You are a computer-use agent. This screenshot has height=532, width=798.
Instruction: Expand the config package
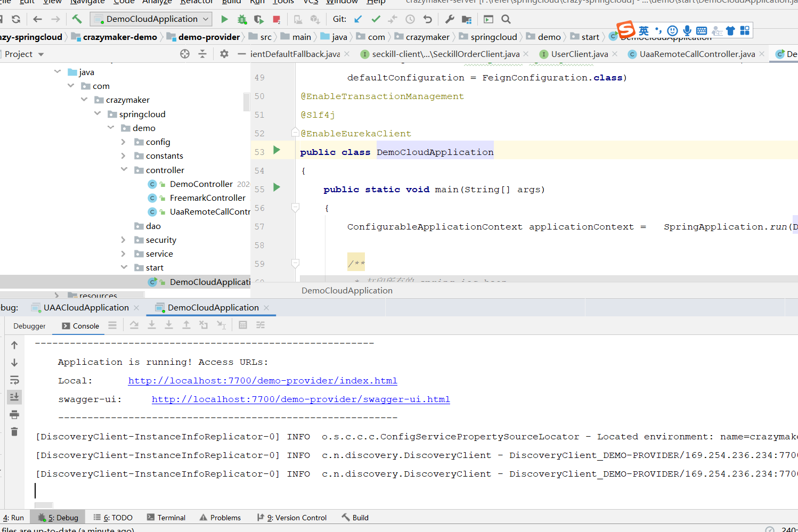[124, 142]
